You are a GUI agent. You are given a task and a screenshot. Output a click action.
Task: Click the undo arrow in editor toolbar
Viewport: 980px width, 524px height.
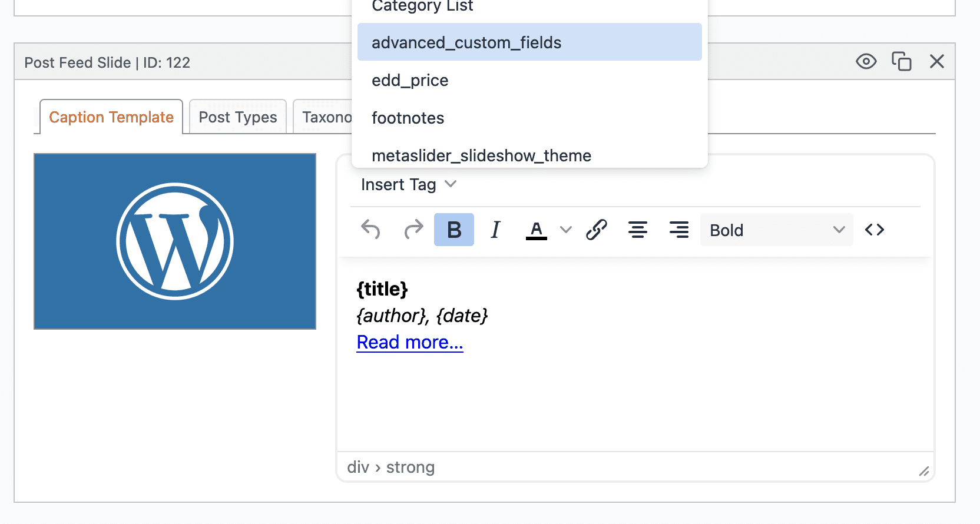[x=370, y=230]
